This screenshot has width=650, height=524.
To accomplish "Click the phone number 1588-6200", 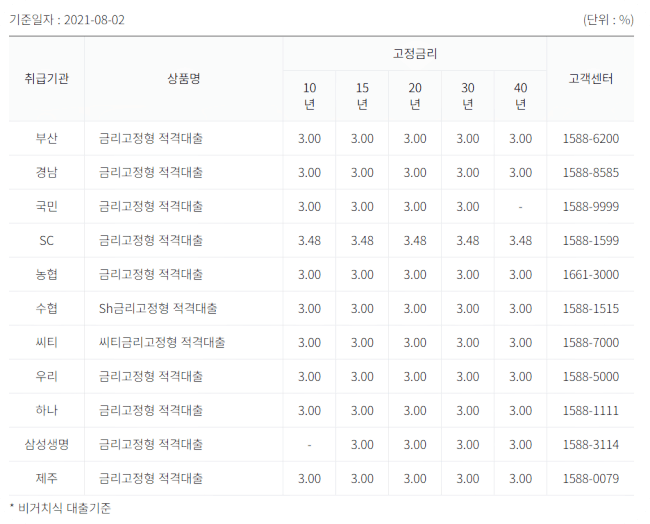I will (x=590, y=138).
